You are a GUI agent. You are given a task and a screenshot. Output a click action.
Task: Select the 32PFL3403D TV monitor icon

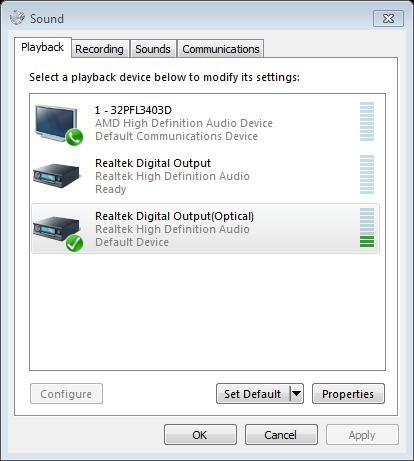tap(57, 123)
